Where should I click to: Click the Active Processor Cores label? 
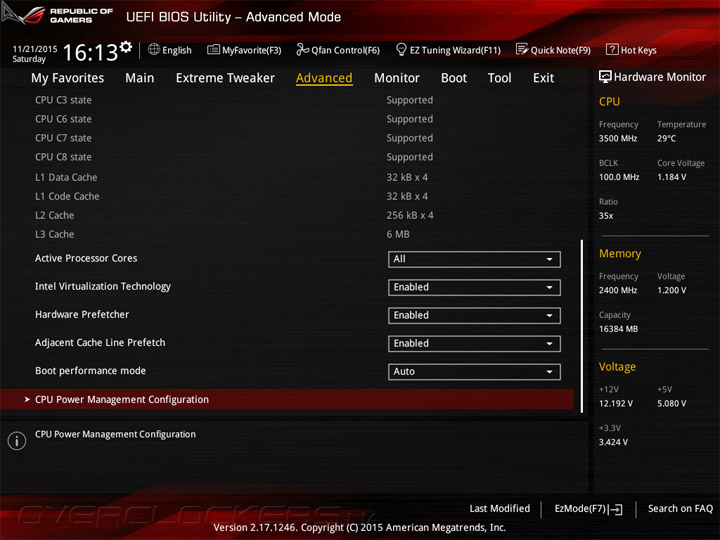(x=86, y=258)
